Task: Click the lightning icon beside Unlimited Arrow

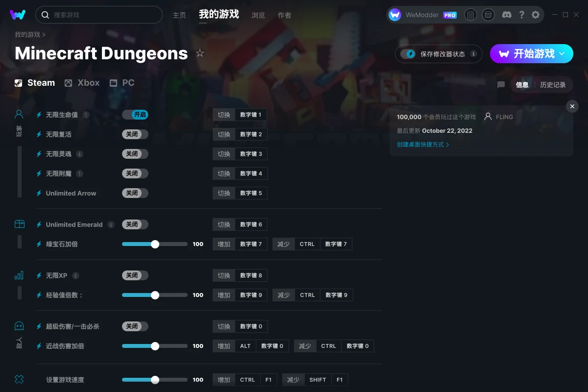Action: (x=39, y=193)
